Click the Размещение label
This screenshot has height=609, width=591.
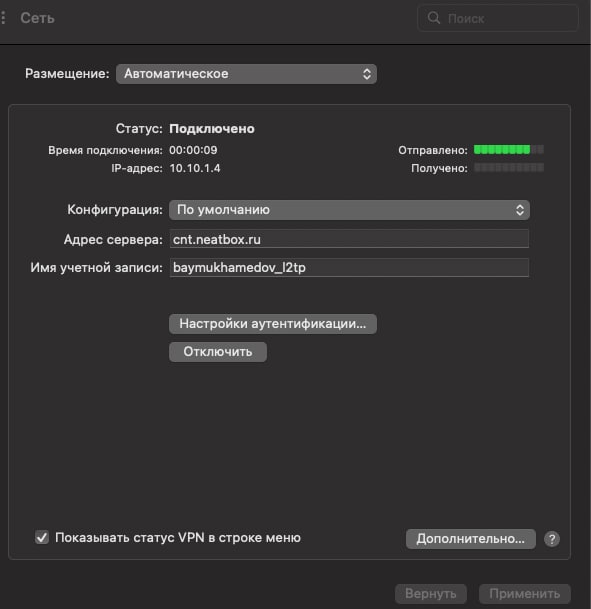coord(67,73)
